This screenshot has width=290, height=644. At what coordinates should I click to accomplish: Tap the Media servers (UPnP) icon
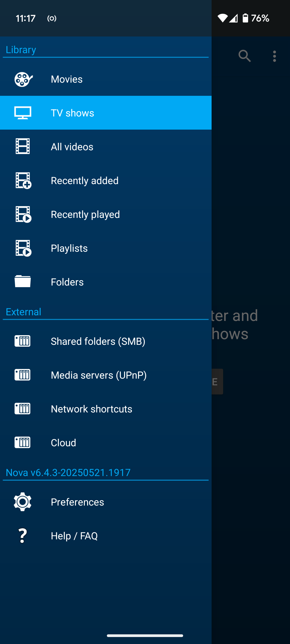(23, 375)
